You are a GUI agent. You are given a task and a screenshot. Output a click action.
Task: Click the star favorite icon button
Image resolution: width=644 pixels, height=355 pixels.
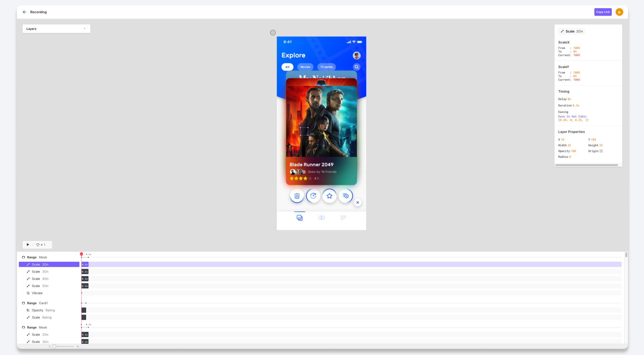point(329,196)
